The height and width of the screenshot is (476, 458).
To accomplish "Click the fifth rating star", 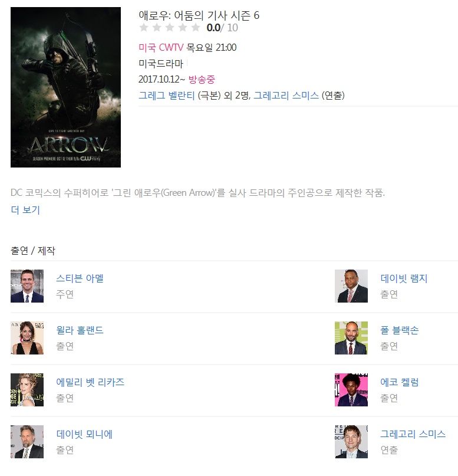I will point(196,28).
